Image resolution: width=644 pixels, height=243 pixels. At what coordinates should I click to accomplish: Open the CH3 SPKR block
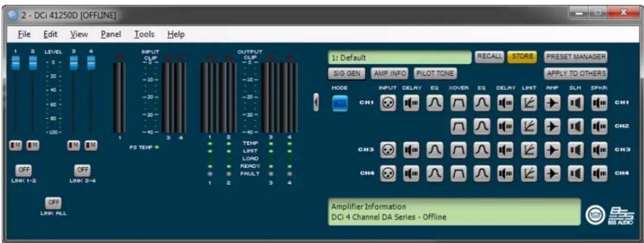coord(599,150)
